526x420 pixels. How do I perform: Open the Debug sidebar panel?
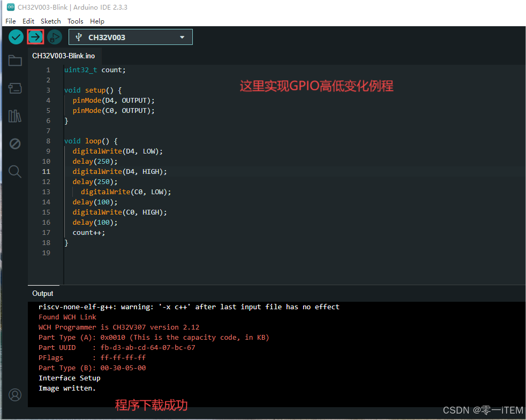(15, 144)
